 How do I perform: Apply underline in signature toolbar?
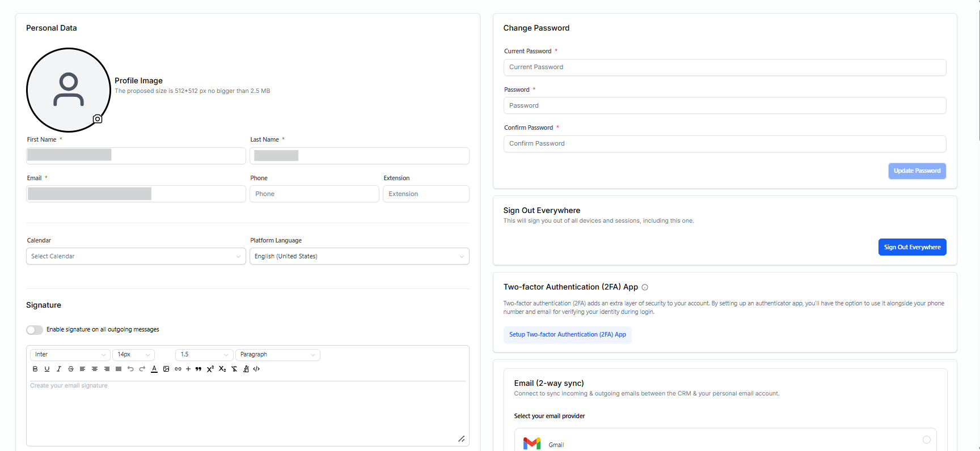coord(47,369)
